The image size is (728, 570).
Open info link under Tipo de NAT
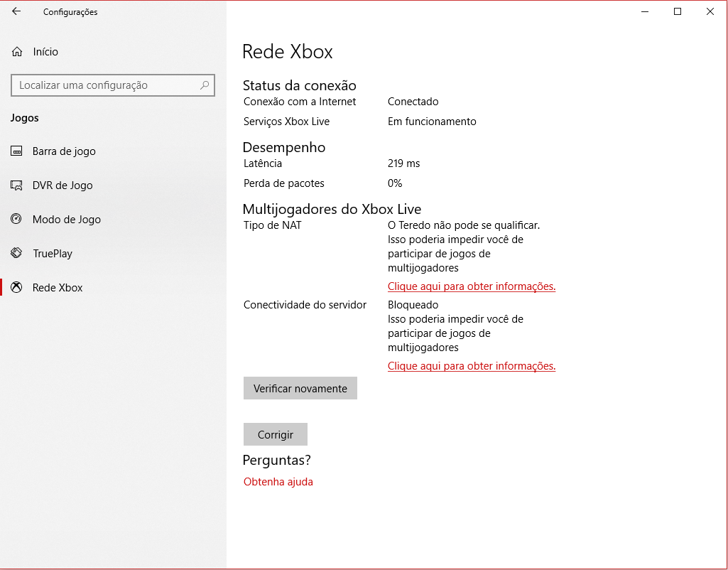472,286
